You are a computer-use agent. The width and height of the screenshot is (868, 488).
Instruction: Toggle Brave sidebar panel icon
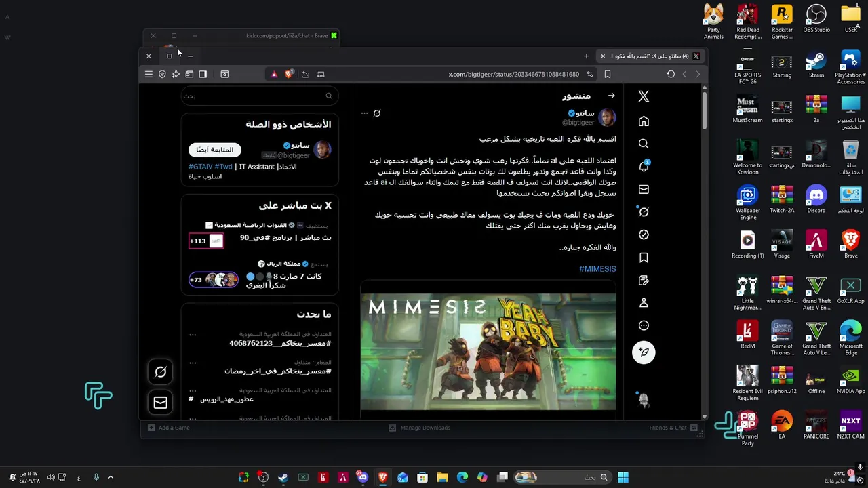pos(203,74)
